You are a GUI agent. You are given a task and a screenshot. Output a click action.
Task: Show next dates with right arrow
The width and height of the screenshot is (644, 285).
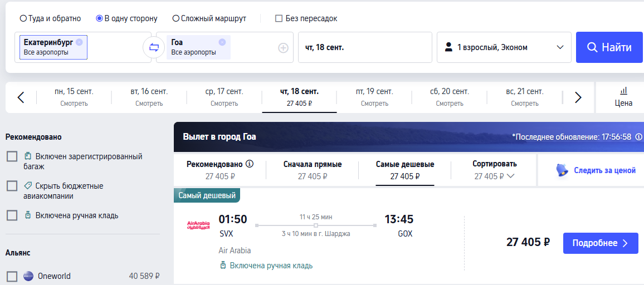point(578,97)
